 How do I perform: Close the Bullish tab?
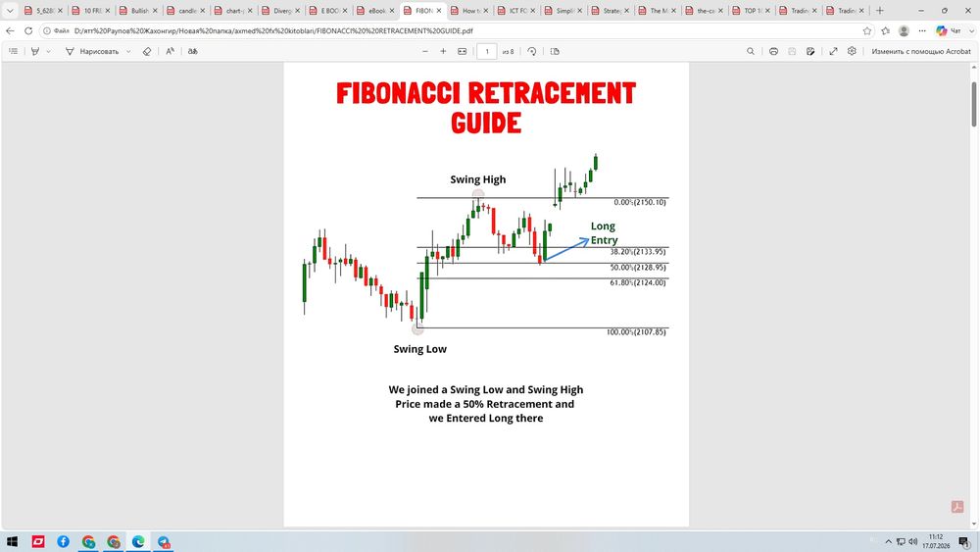pos(155,11)
